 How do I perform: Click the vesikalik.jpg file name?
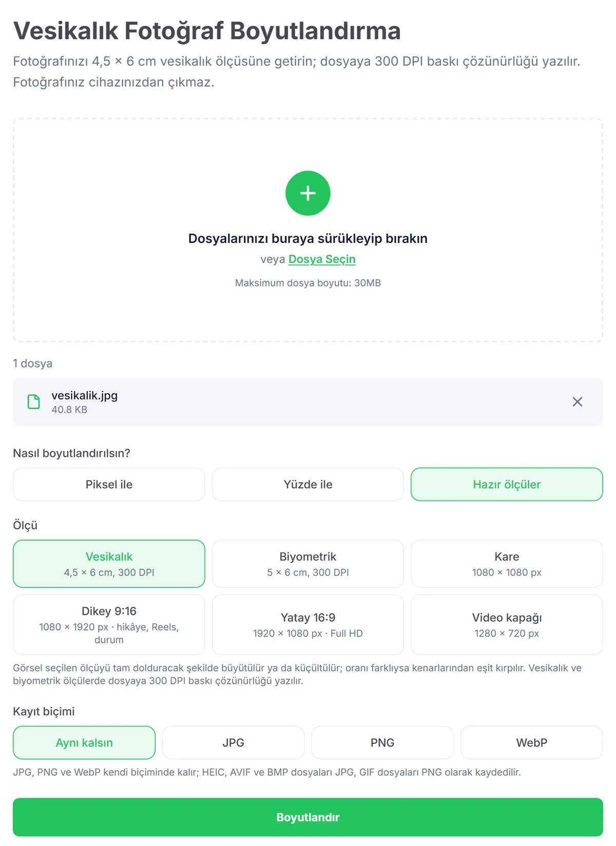click(x=85, y=395)
